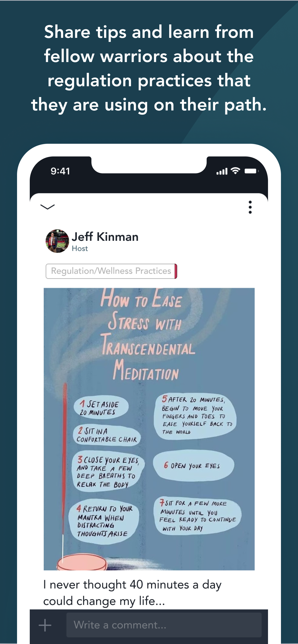Tap the Host role label
Image resolution: width=298 pixels, height=644 pixels.
[x=80, y=248]
